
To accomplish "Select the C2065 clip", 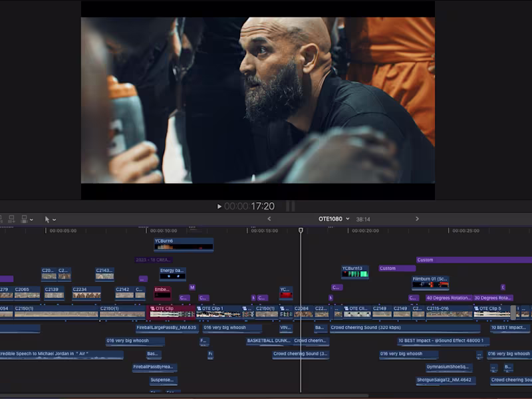I will coord(27,293).
